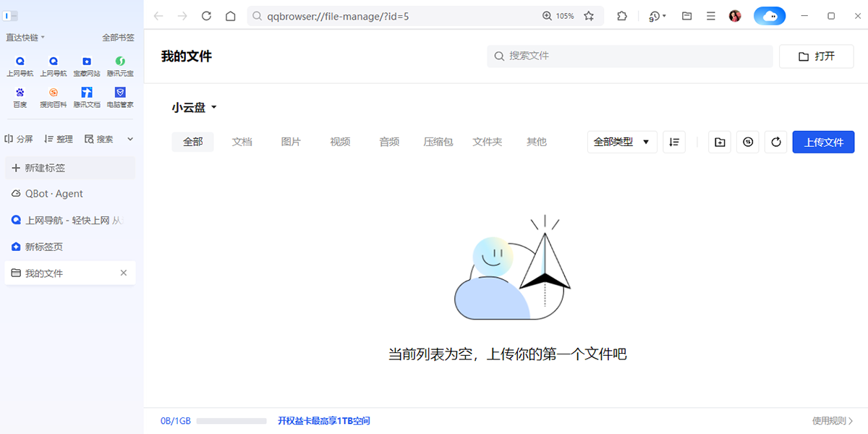This screenshot has height=434, width=868.
Task: Bookmark page with the star icon
Action: 589,16
